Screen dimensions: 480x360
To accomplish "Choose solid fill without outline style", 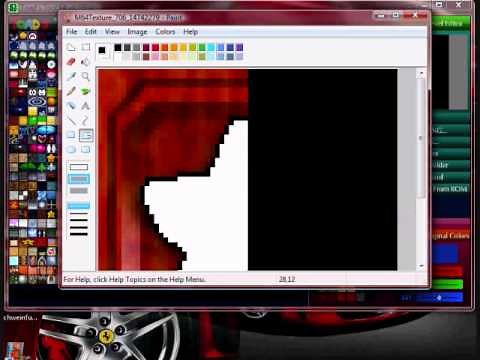I will 79,191.
